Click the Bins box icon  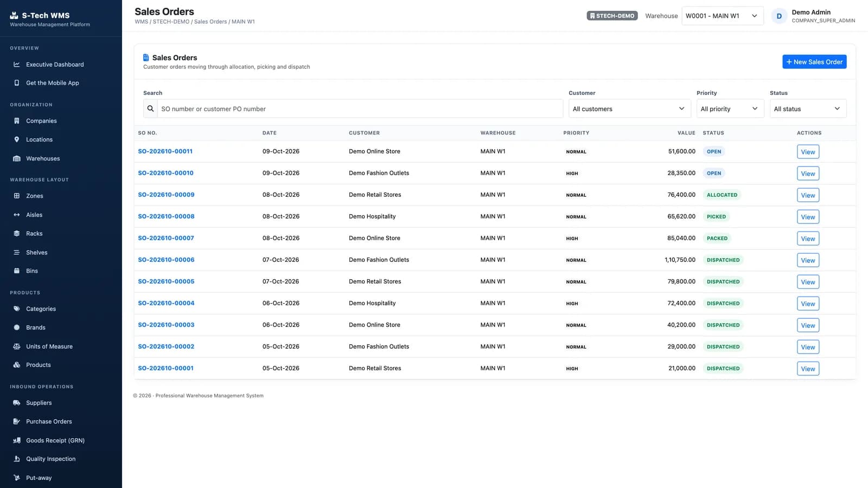(17, 271)
